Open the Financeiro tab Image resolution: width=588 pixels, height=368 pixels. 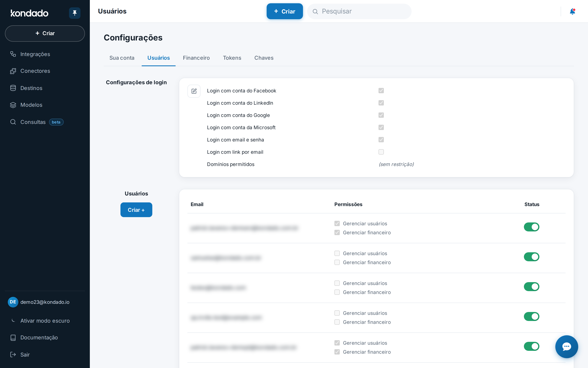coord(196,58)
